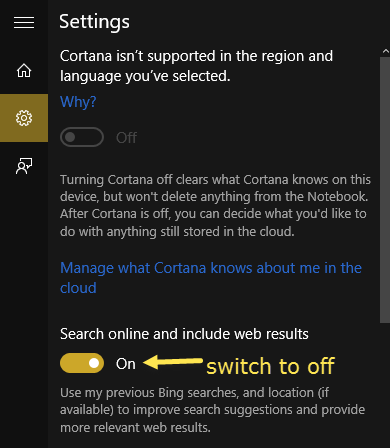Viewport: 390px width, 448px height.
Task: Toggle the disabled Cortana Off switch
Action: (x=82, y=137)
